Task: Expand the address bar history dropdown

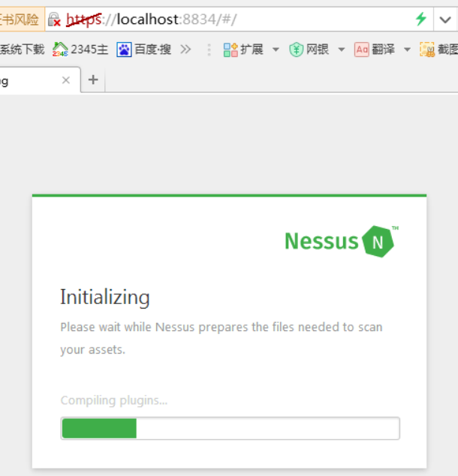Action: pyautogui.click(x=445, y=20)
